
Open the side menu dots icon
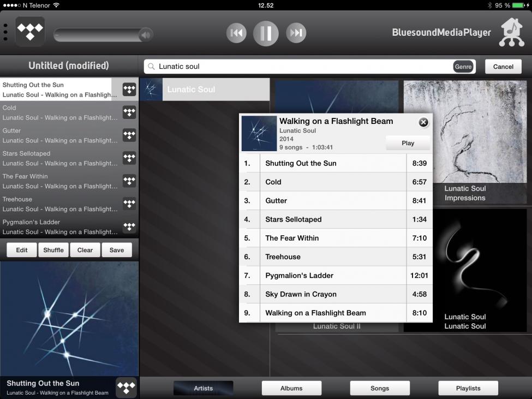point(5,33)
